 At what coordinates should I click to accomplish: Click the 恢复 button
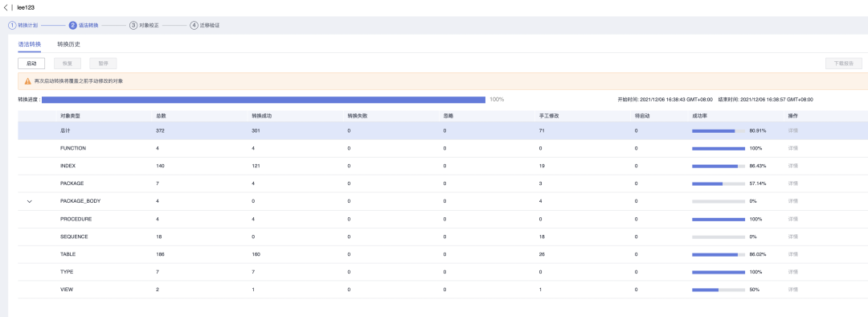pyautogui.click(x=68, y=64)
